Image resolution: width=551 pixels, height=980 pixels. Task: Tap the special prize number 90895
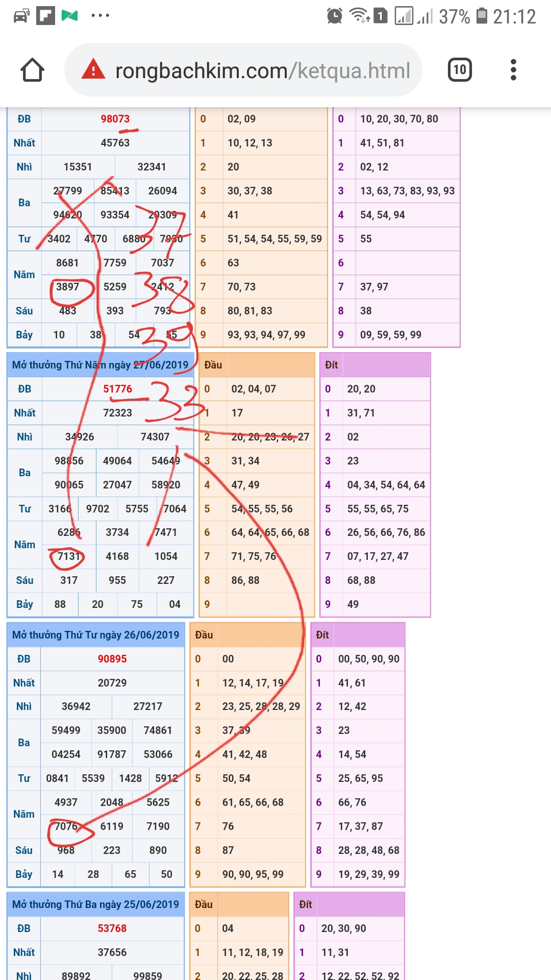[112, 659]
